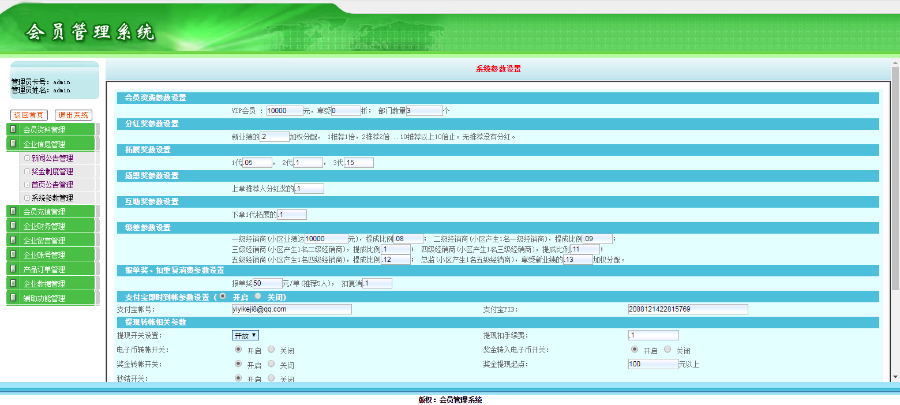Open the 提现开关设置 dropdown

(x=246, y=336)
